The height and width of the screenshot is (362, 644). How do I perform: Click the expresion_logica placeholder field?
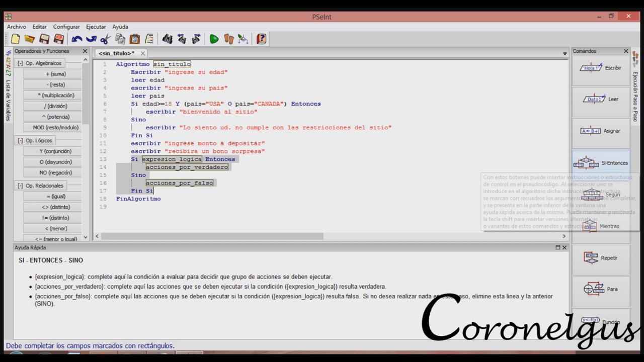[x=172, y=159]
